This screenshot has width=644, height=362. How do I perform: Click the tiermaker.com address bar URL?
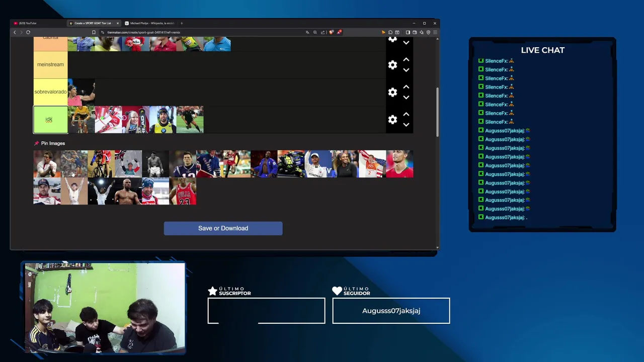[143, 32]
